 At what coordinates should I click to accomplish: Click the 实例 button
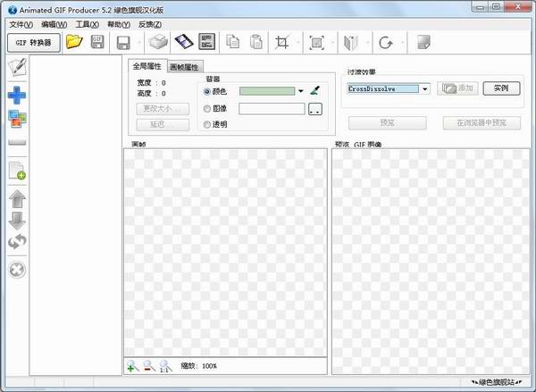click(501, 88)
